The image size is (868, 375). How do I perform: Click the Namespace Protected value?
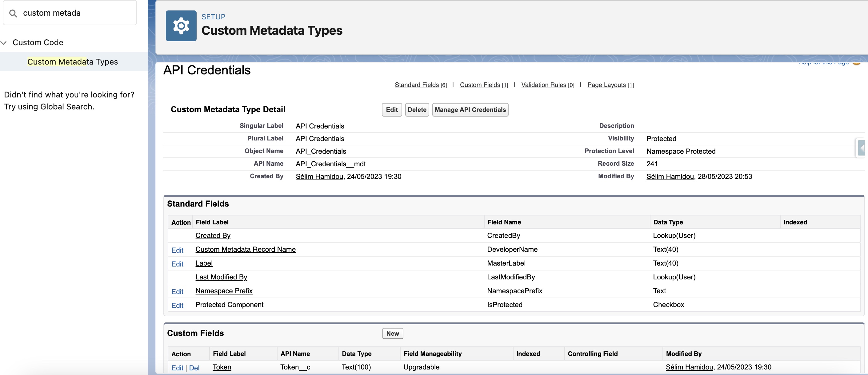coord(681,152)
